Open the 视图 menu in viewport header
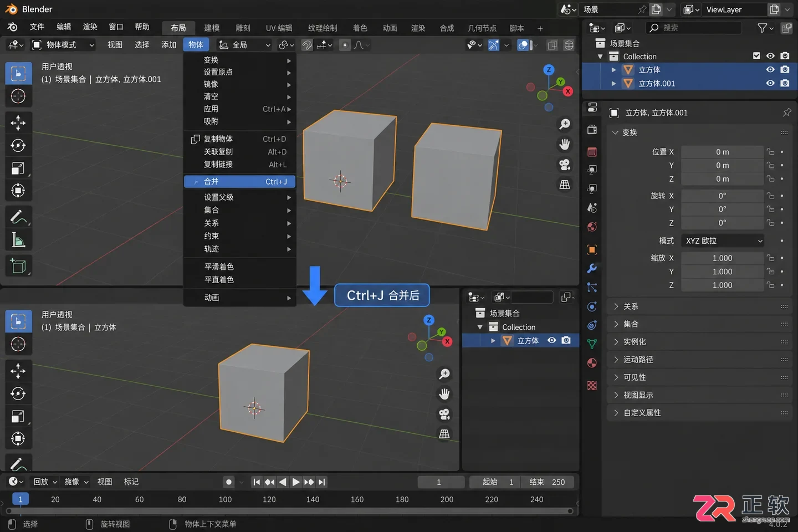The height and width of the screenshot is (532, 798). coord(115,45)
